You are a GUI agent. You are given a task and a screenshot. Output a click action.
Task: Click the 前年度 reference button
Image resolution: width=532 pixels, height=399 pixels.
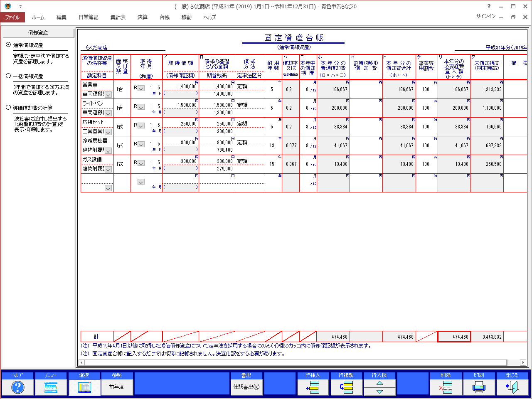(x=117, y=387)
